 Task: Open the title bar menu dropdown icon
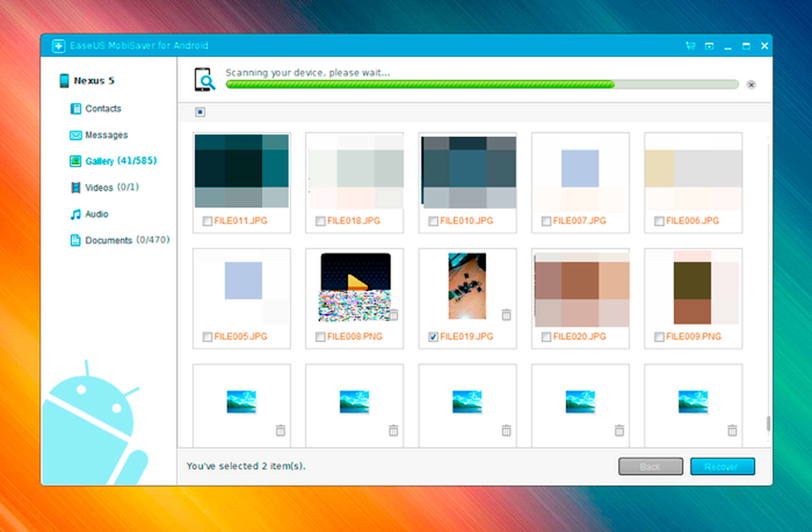[x=709, y=46]
